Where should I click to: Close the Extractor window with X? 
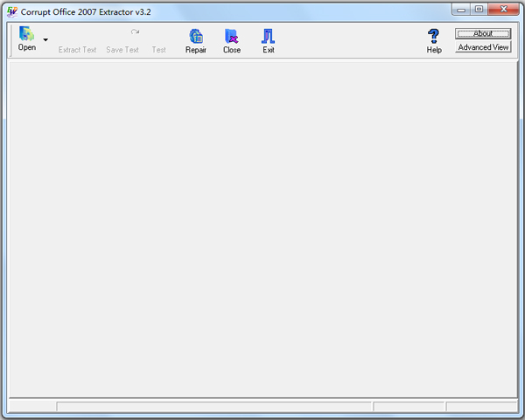[504, 10]
